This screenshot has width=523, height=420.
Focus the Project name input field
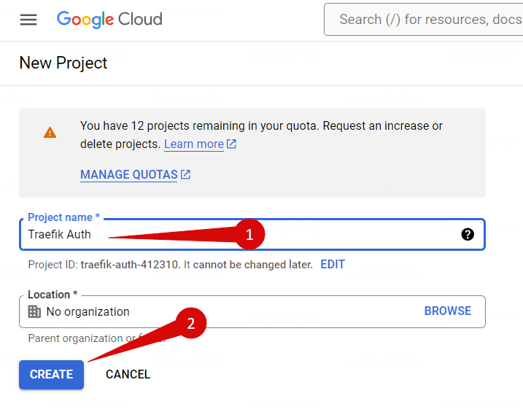point(252,234)
